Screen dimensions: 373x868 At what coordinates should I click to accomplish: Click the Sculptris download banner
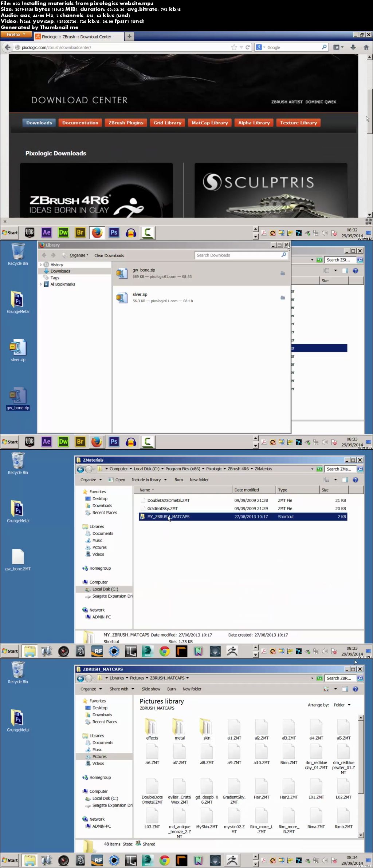pos(271,190)
